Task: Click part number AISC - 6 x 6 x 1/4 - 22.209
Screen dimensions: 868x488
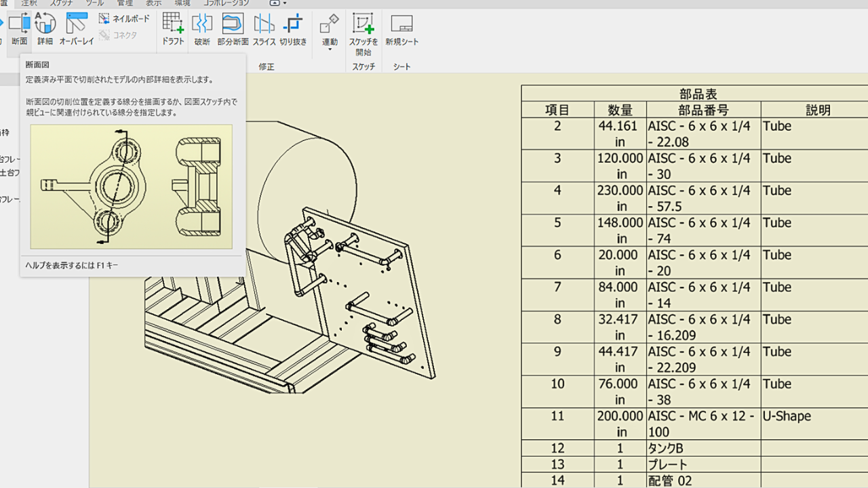Action: coord(703,359)
